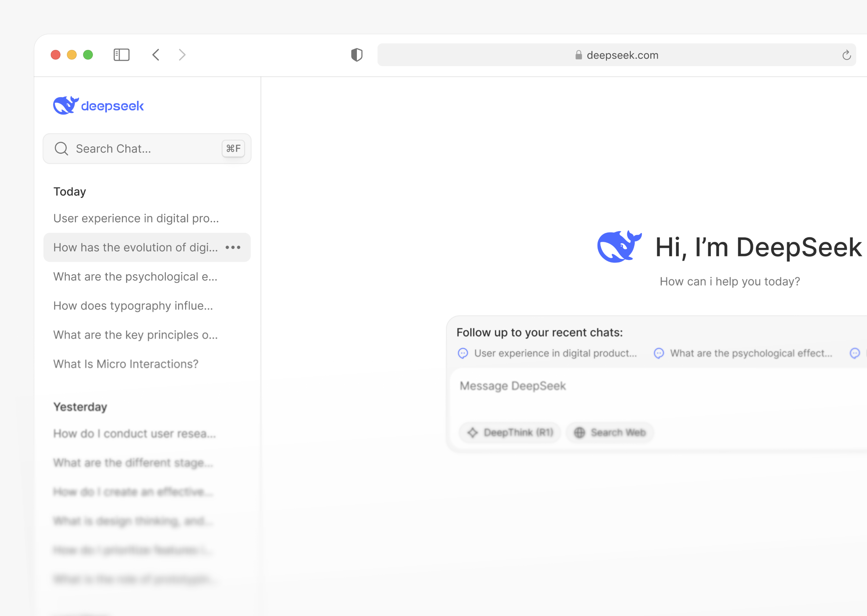This screenshot has height=616, width=867.
Task: Open the 'What Is Micro Interactions?' chat
Action: (126, 364)
